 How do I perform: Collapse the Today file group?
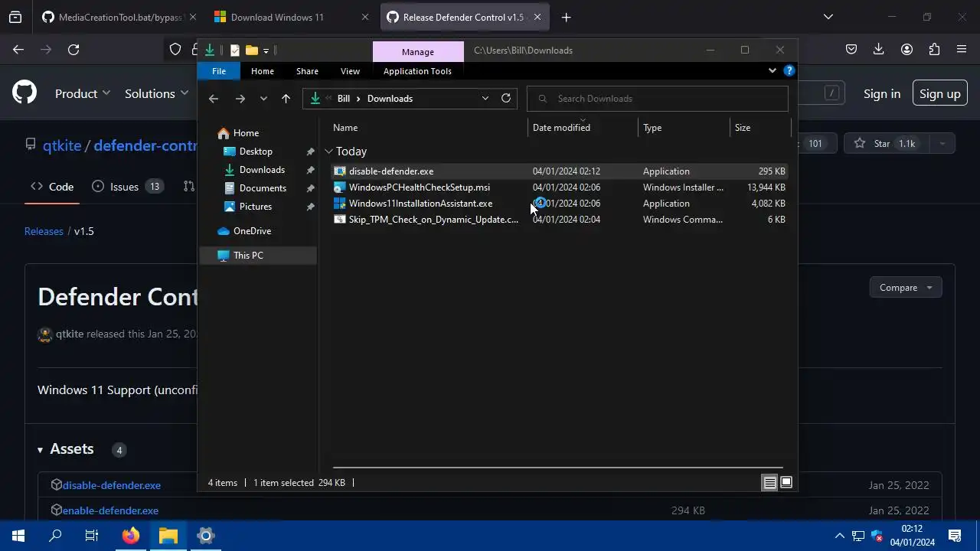click(x=328, y=152)
